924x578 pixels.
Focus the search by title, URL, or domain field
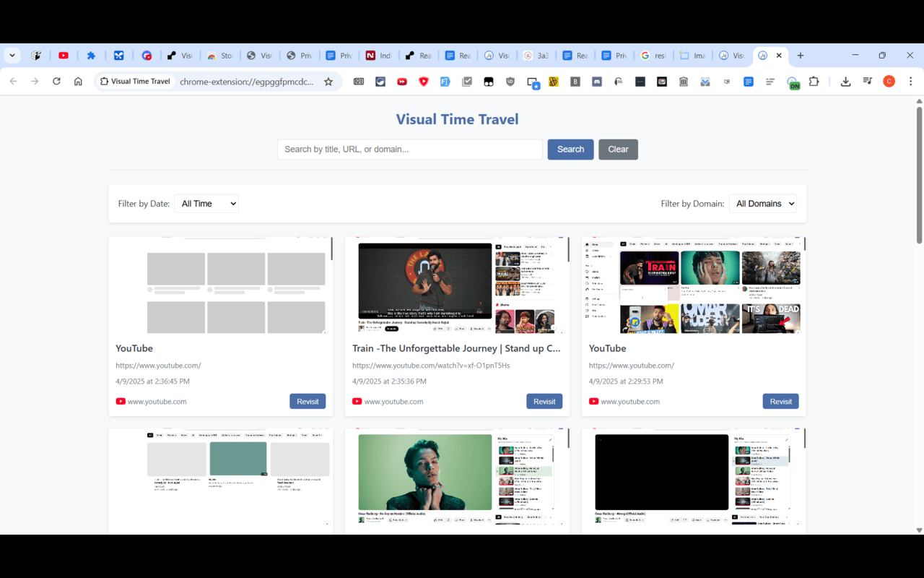[410, 150]
